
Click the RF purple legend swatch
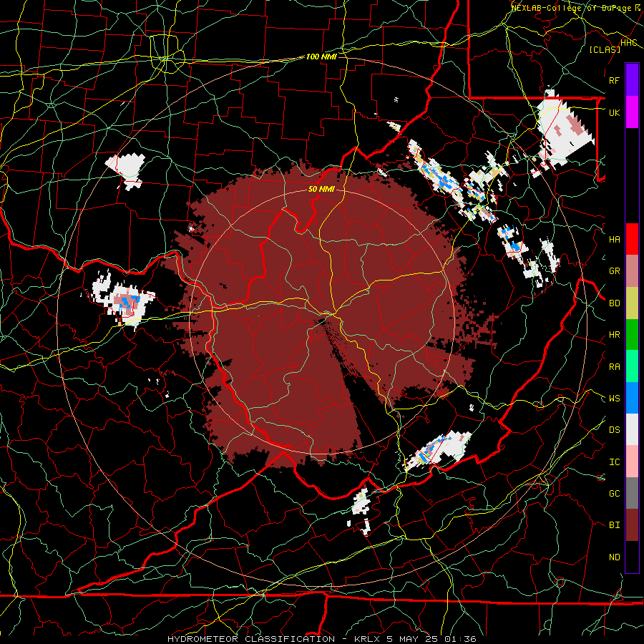pyautogui.click(x=632, y=80)
